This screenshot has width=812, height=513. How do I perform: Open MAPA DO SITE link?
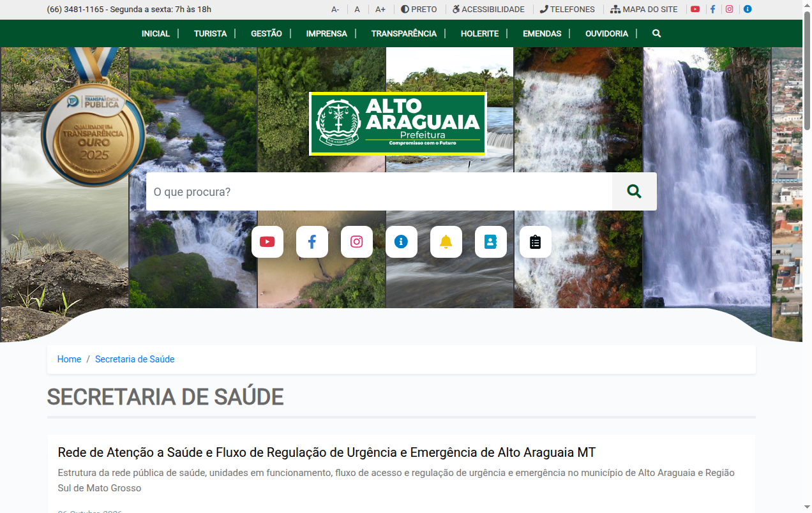[x=644, y=10]
